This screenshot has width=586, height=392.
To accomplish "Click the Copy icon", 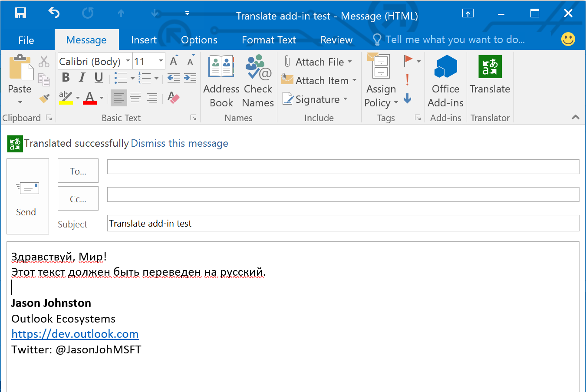I will 44,79.
